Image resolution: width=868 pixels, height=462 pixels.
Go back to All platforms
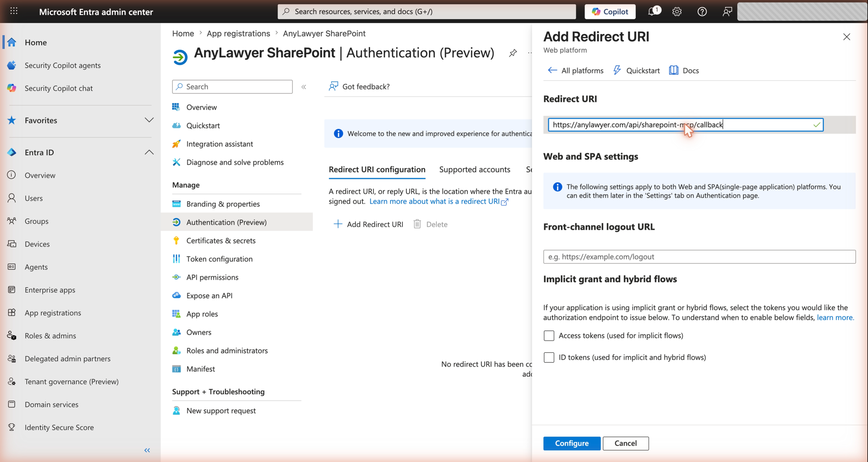point(575,70)
